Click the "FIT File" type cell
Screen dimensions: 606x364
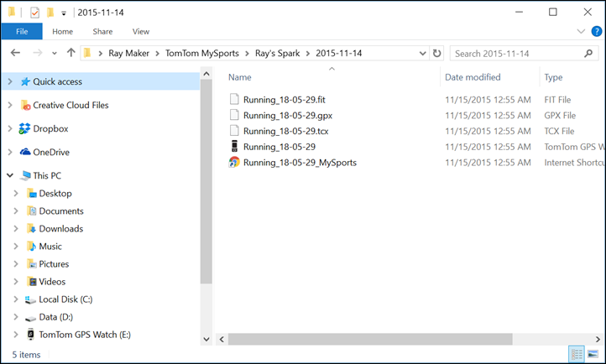[557, 100]
